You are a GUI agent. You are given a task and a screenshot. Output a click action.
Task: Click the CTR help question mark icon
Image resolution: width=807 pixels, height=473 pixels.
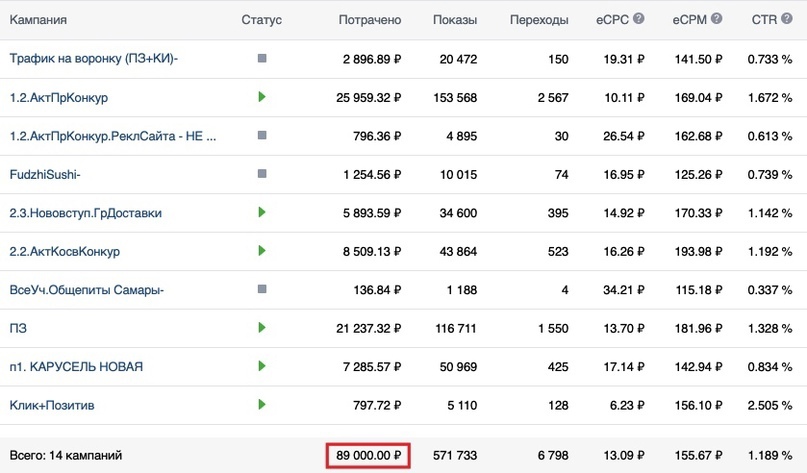pos(786,19)
